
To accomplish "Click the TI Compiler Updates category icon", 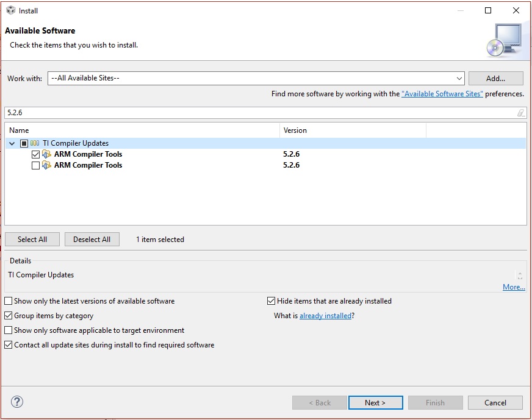I will click(35, 143).
